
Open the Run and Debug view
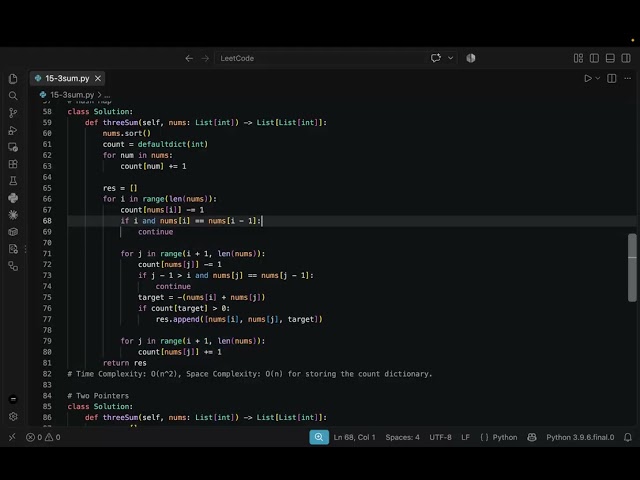[13, 130]
